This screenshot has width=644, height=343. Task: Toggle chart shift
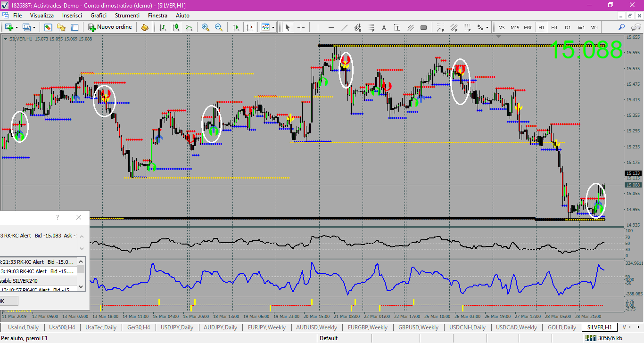249,27
